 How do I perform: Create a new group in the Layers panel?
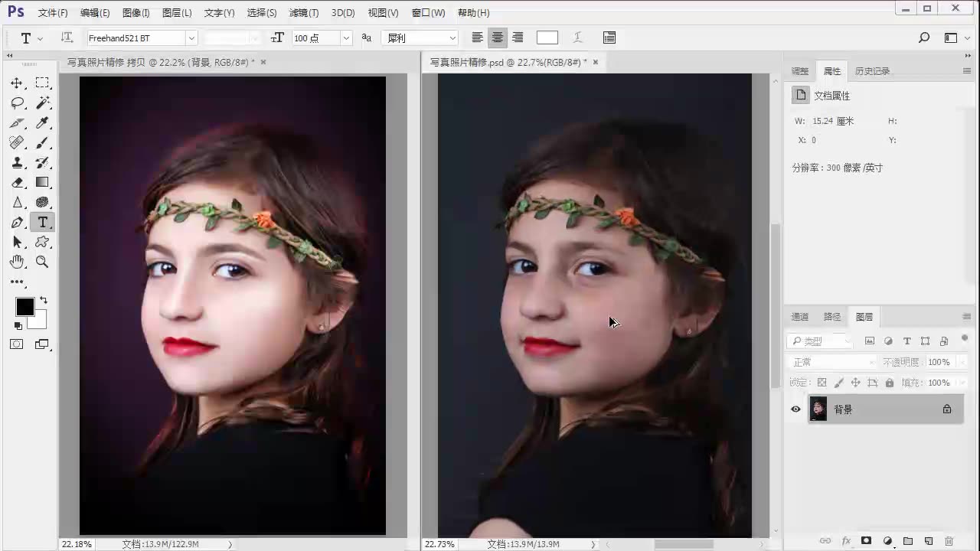(907, 541)
